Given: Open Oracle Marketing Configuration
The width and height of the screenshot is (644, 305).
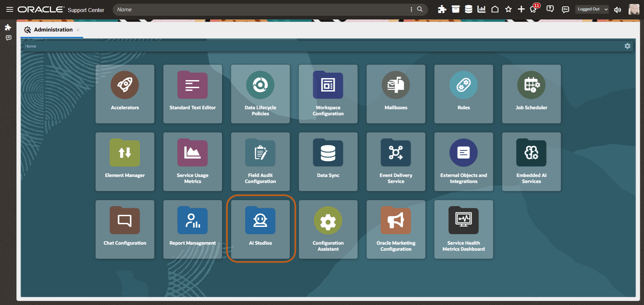Looking at the screenshot, I should (396, 229).
